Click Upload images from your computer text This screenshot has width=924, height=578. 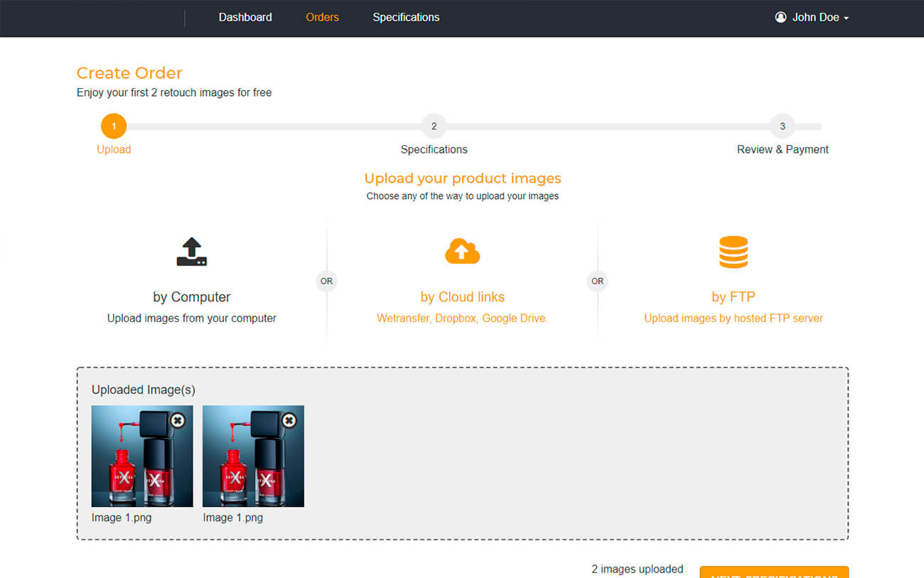(x=192, y=319)
